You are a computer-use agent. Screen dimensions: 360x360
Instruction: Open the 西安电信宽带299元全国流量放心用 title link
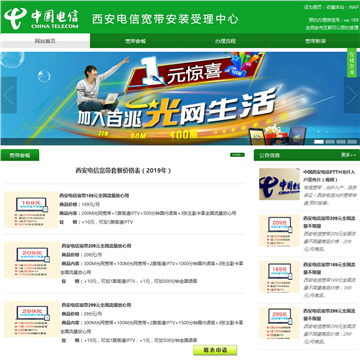click(96, 305)
